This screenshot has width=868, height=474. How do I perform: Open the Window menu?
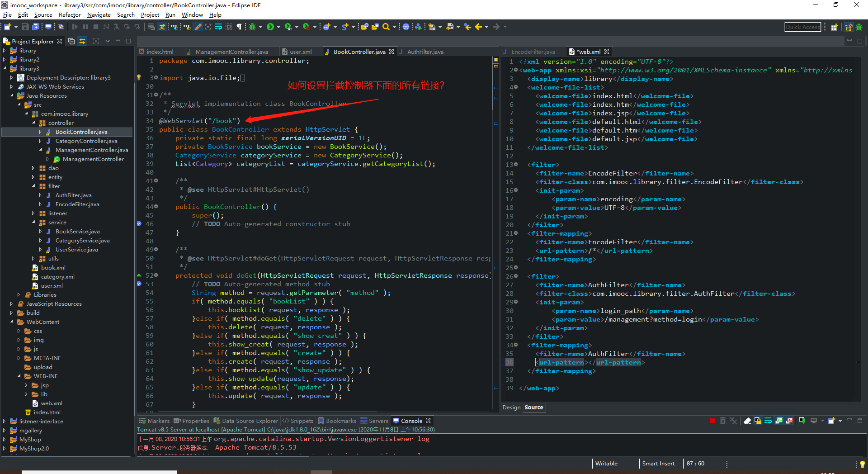click(192, 14)
